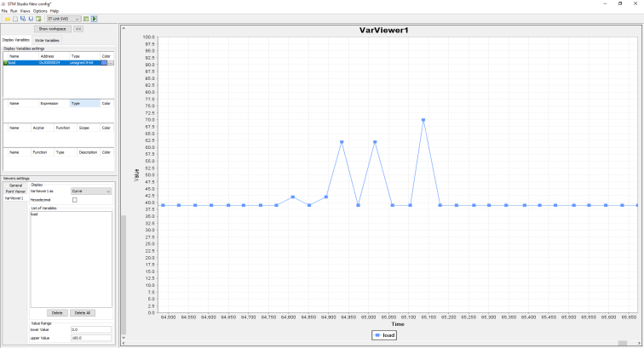
Task: Click the green-arrow export icon in the toolbar
Action: click(38, 18)
